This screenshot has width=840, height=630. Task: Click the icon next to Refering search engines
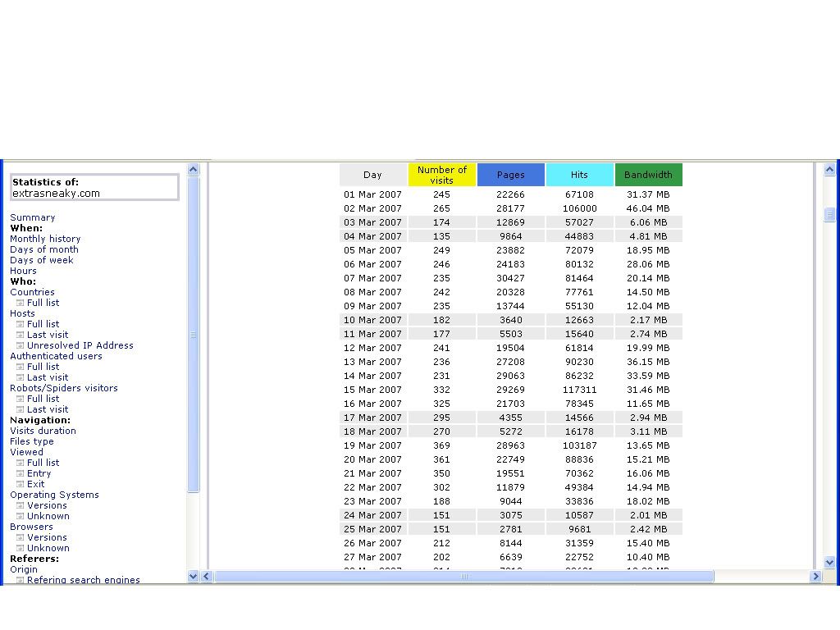tap(21, 580)
